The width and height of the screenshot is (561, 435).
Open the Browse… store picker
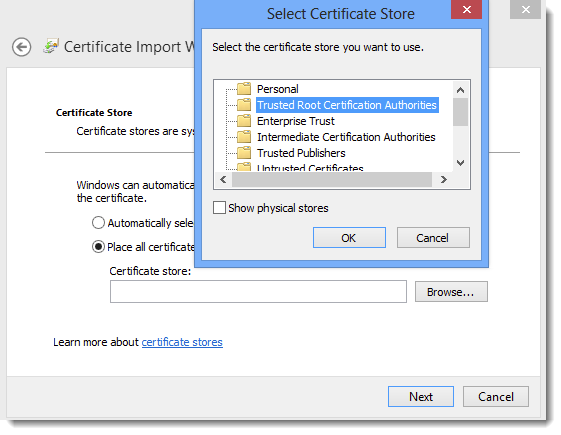click(451, 292)
